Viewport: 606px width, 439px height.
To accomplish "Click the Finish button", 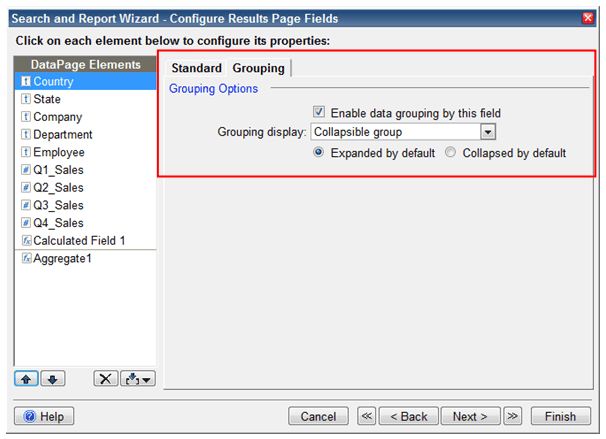I will (561, 416).
